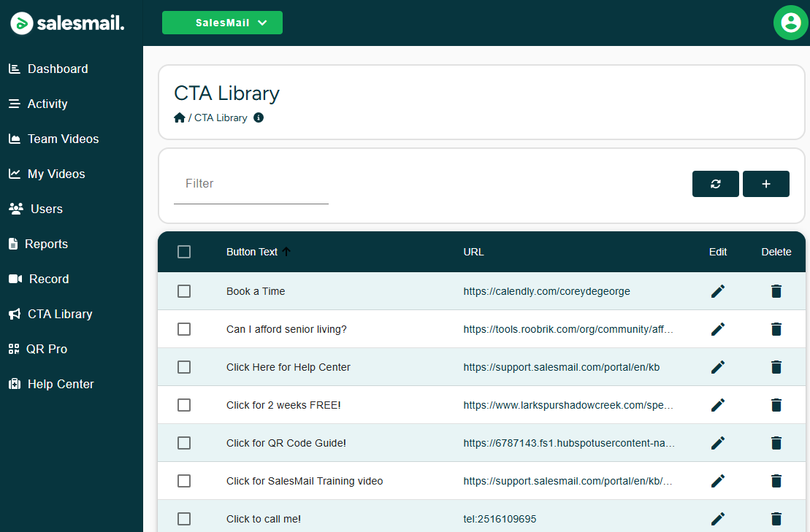Click the home icon in breadcrumb
Viewport: 810px width, 532px height.
[x=180, y=117]
